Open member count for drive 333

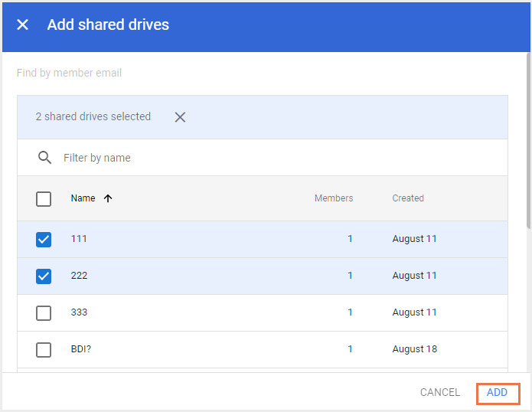click(x=351, y=312)
